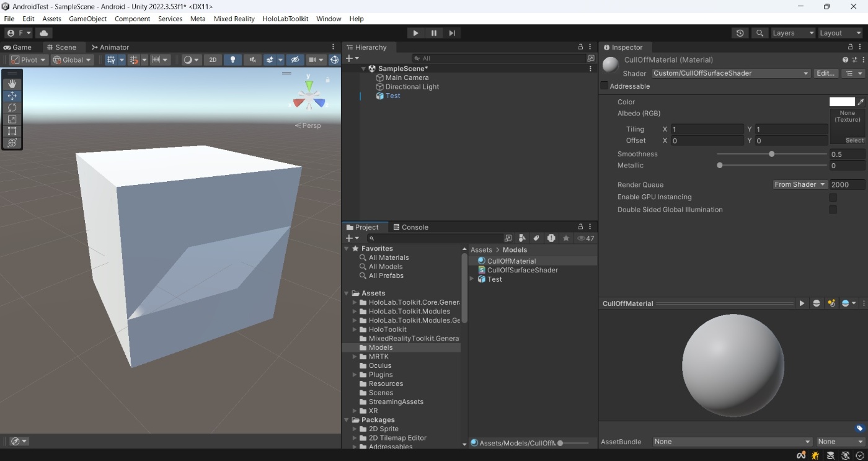
Task: Check the Addressable checkbox
Action: [604, 86]
